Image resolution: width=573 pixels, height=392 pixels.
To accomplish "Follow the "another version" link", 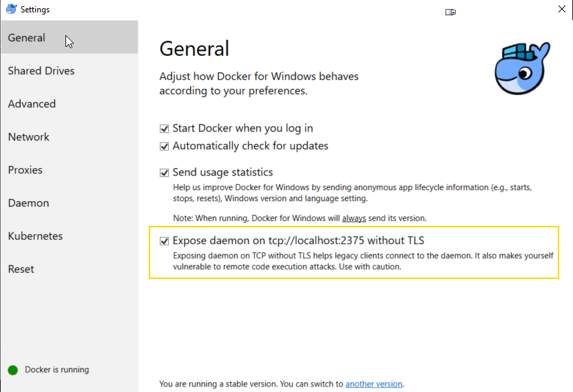I will coord(374,384).
